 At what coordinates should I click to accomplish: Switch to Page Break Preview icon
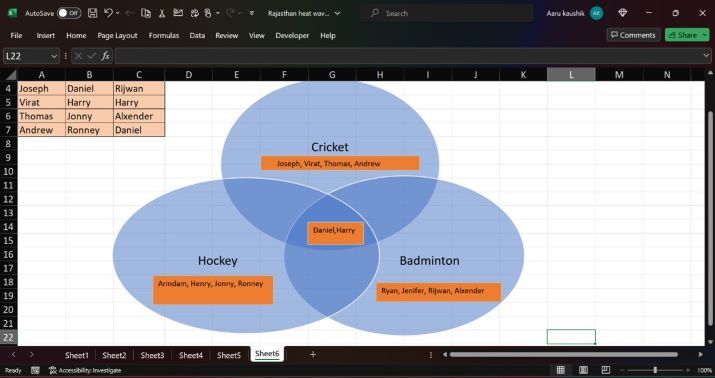[606, 370]
